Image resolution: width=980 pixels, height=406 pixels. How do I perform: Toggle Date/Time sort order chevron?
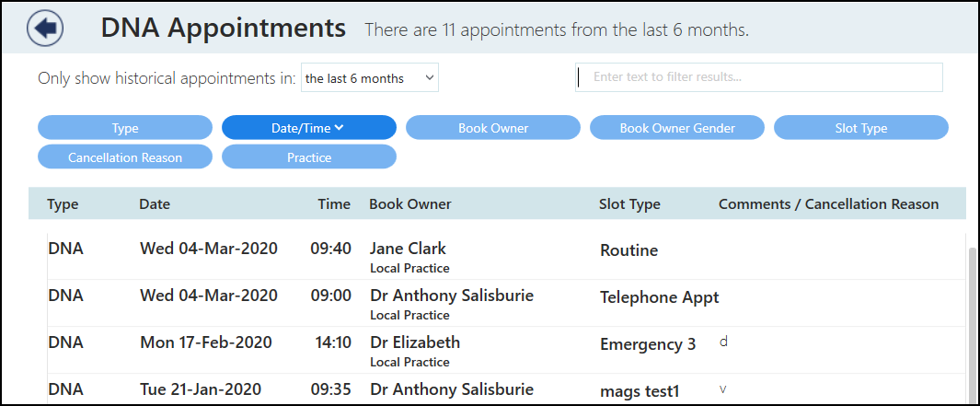point(339,128)
